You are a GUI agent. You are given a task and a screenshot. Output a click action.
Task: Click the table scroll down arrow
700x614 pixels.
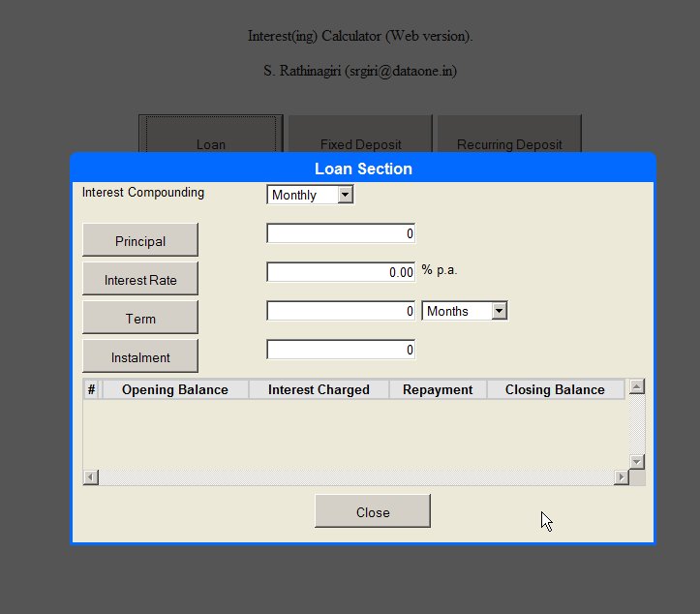[637, 462]
